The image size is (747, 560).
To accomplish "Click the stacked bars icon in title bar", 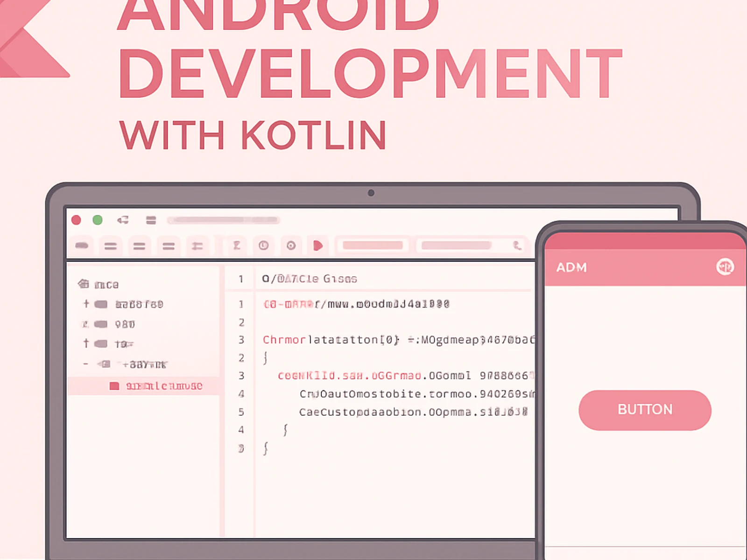I will pyautogui.click(x=151, y=220).
